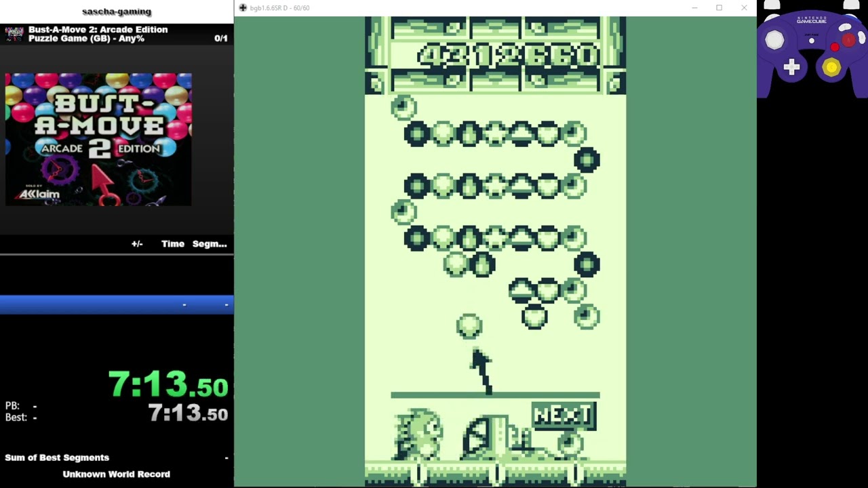This screenshot has width=868, height=488.
Task: Click the Segm... column header in LiveSplit
Action: (x=210, y=244)
